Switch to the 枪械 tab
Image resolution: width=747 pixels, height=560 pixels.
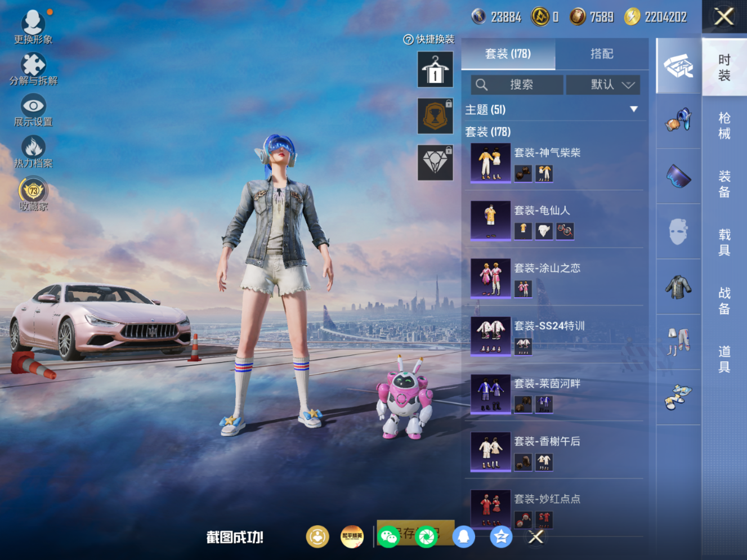pyautogui.click(x=724, y=127)
